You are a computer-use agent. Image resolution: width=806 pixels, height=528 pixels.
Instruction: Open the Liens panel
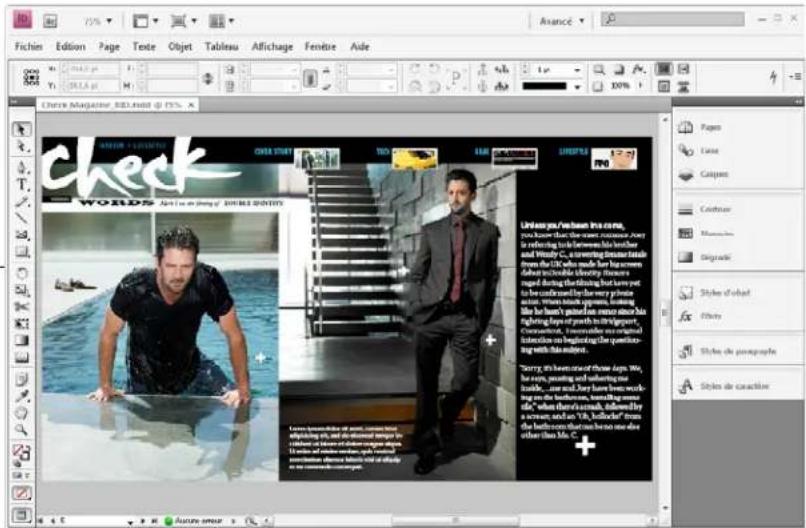pyautogui.click(x=699, y=150)
